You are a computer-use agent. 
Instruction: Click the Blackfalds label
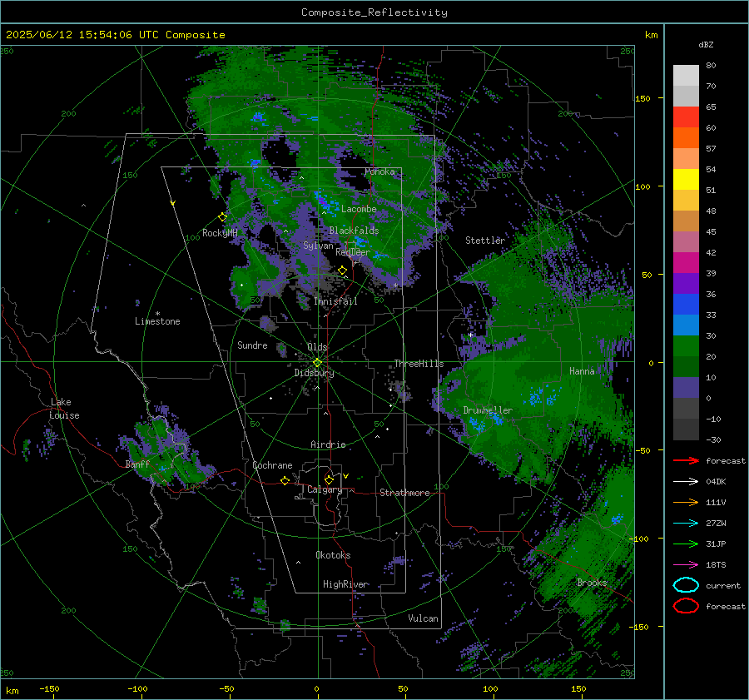(354, 231)
